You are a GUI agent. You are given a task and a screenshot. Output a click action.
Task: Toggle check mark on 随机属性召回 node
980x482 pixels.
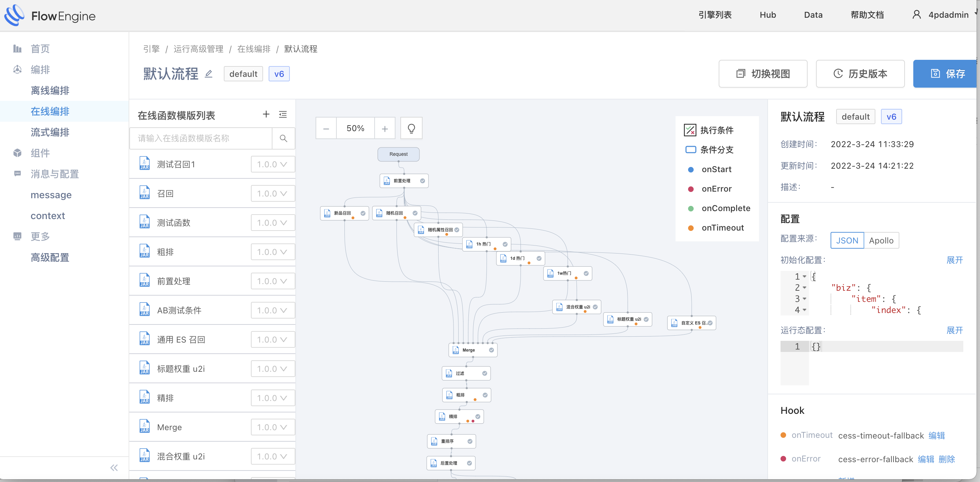point(457,230)
